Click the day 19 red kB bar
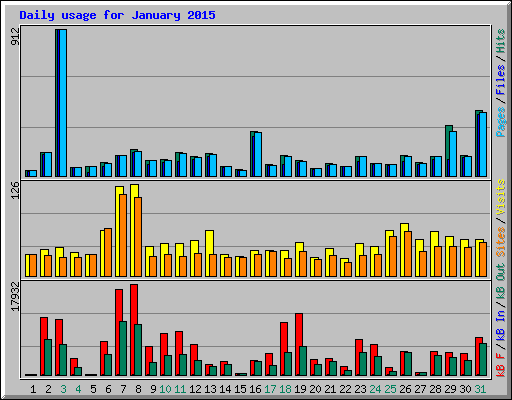This screenshot has height=400, width=512. [299, 344]
